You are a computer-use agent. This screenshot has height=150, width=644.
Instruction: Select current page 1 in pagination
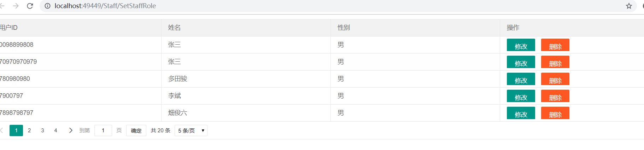pyautogui.click(x=16, y=130)
